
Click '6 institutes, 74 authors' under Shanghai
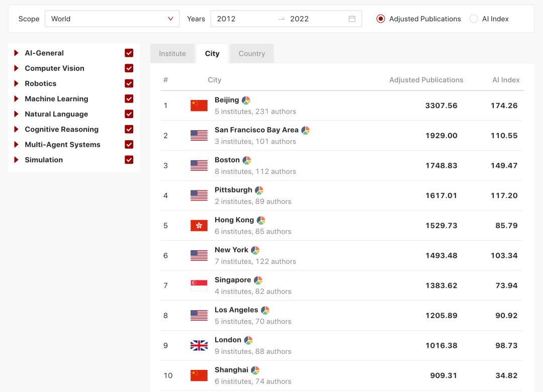point(253,381)
